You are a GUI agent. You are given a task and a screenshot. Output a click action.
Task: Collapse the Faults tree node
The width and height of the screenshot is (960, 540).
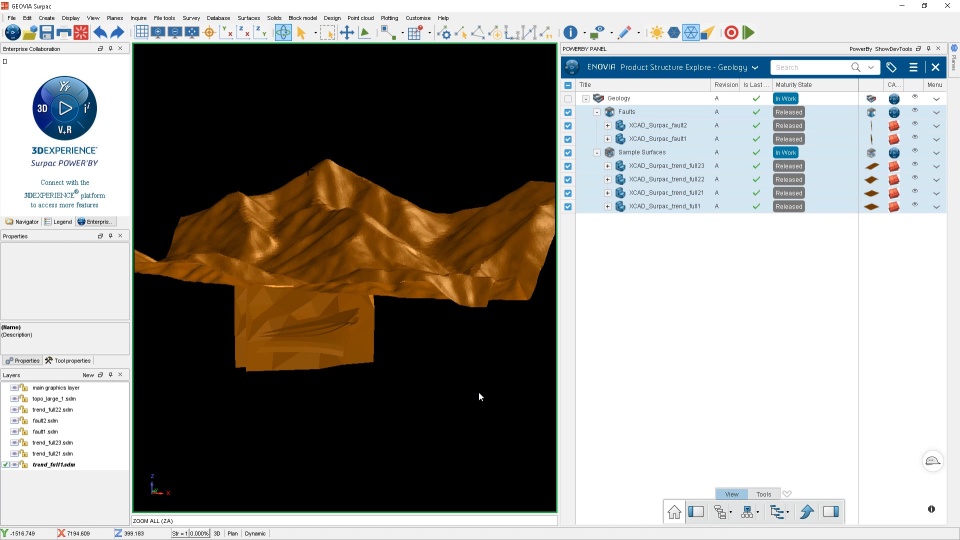pyautogui.click(x=597, y=112)
